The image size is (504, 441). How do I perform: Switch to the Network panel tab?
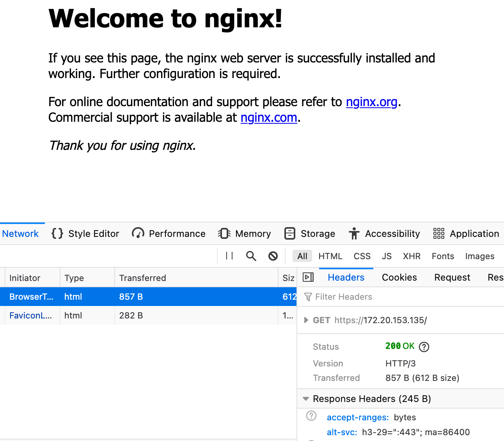click(20, 233)
